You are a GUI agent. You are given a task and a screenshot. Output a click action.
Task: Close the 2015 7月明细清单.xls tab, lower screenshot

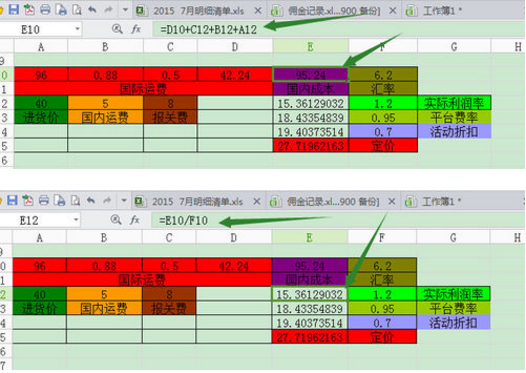(x=257, y=202)
